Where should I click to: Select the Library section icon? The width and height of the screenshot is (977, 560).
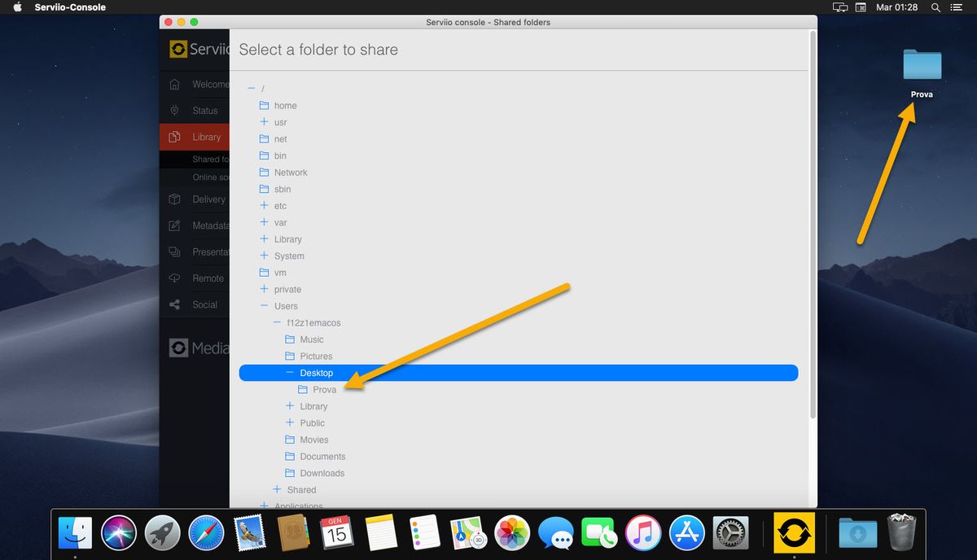click(x=174, y=136)
